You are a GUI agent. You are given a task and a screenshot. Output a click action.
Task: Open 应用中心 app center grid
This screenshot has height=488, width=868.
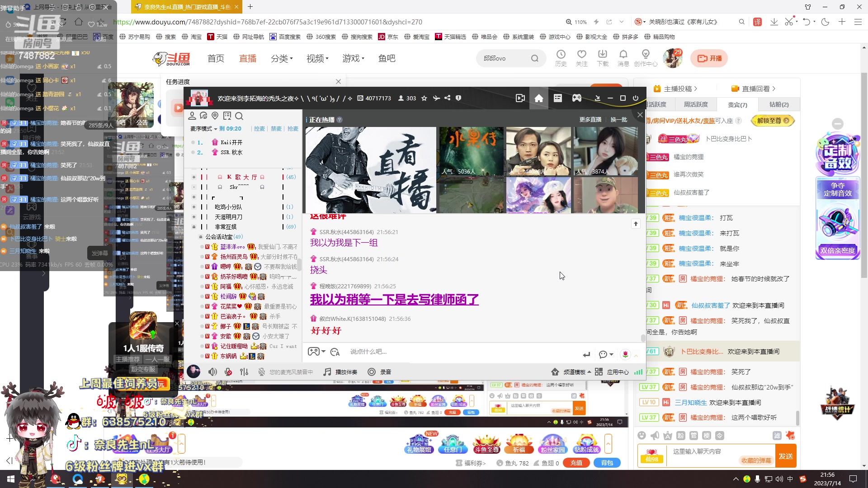pyautogui.click(x=612, y=372)
